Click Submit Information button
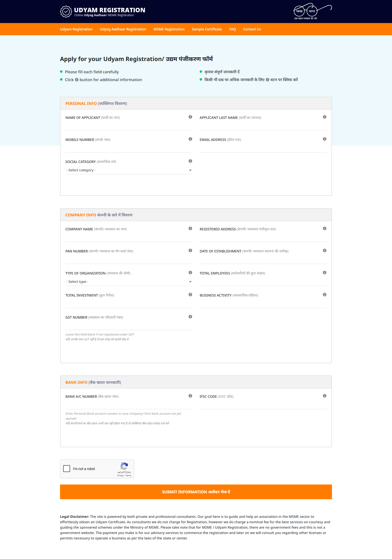 tap(196, 492)
